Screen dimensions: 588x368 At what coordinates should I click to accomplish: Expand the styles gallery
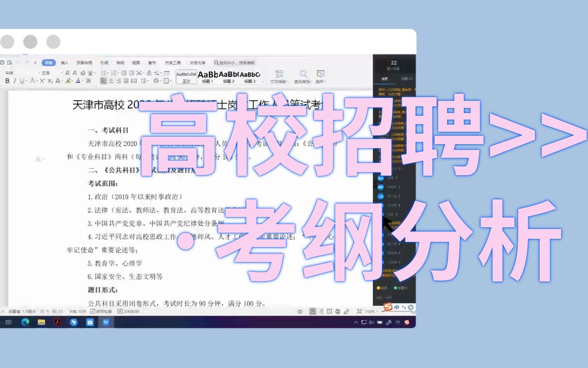(263, 81)
